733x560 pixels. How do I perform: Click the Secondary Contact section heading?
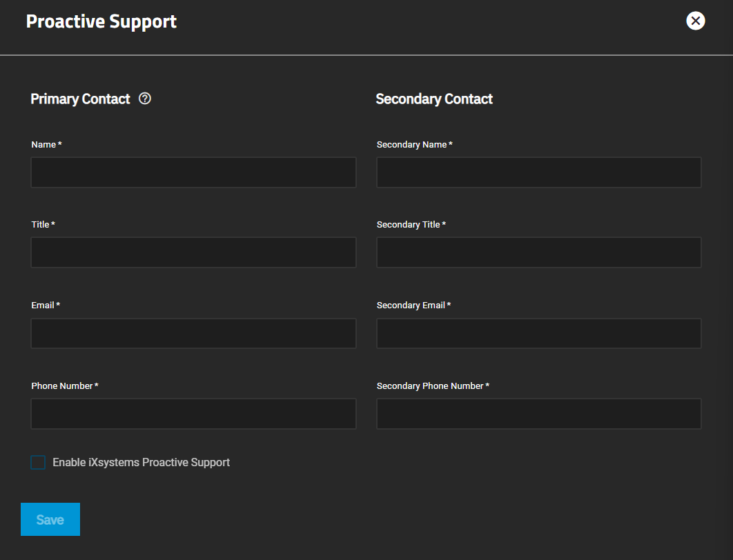pyautogui.click(x=434, y=99)
